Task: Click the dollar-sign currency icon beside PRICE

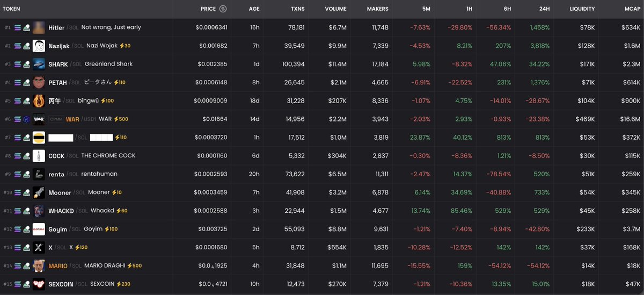Action: (x=223, y=9)
